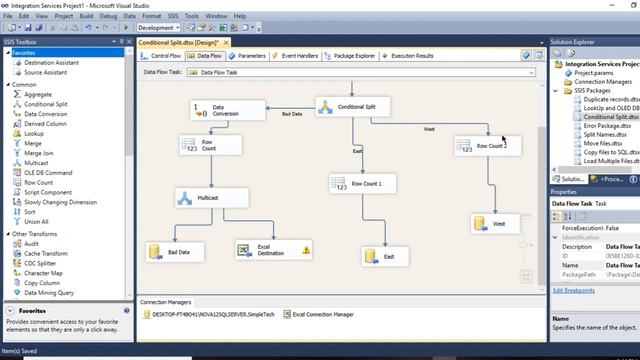Pick Character Map in toolbox

43,273
